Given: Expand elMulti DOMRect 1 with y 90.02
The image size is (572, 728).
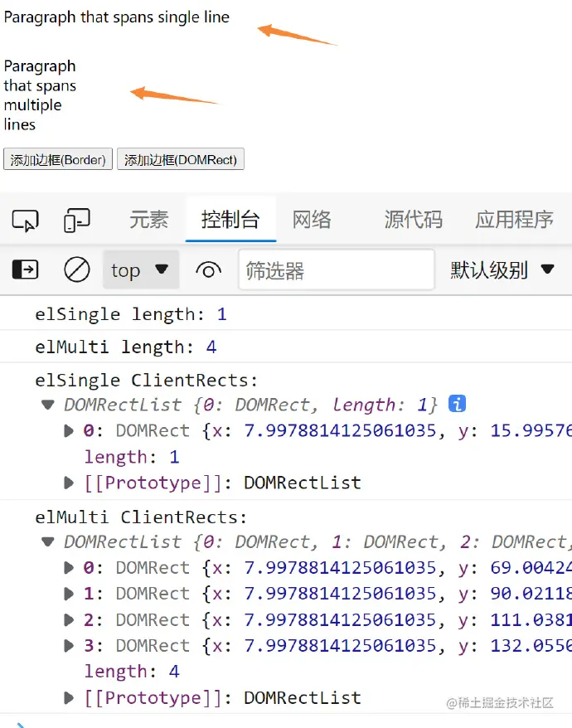Looking at the screenshot, I should click(x=69, y=594).
